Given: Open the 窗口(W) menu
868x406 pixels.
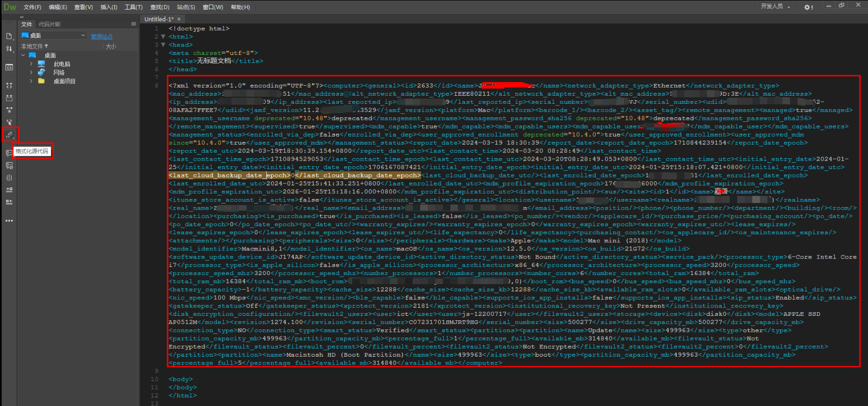Looking at the screenshot, I should 213,7.
